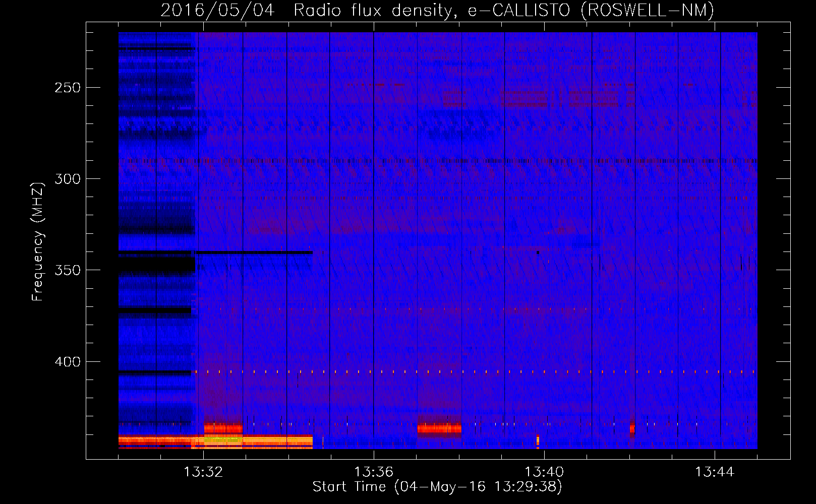Viewport: 816px width, 504px height.
Task: Click the 250 frequency tick label
Action: pos(68,88)
